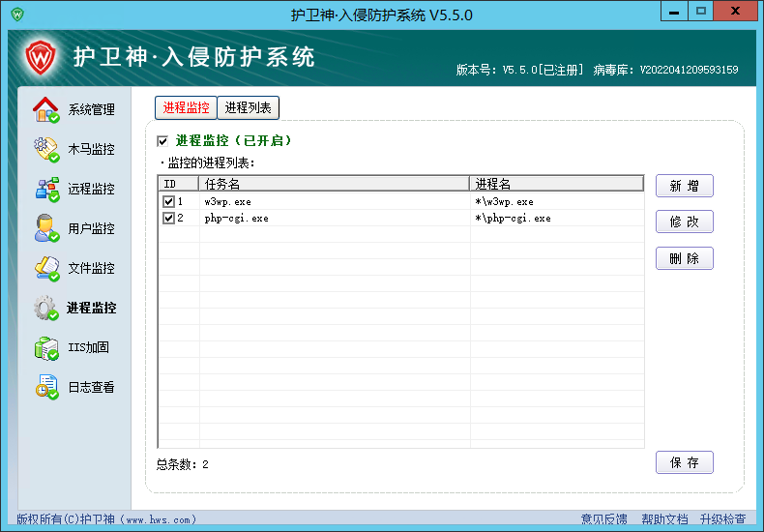The image size is (764, 532).
Task: Click the 新增 button
Action: (x=684, y=186)
